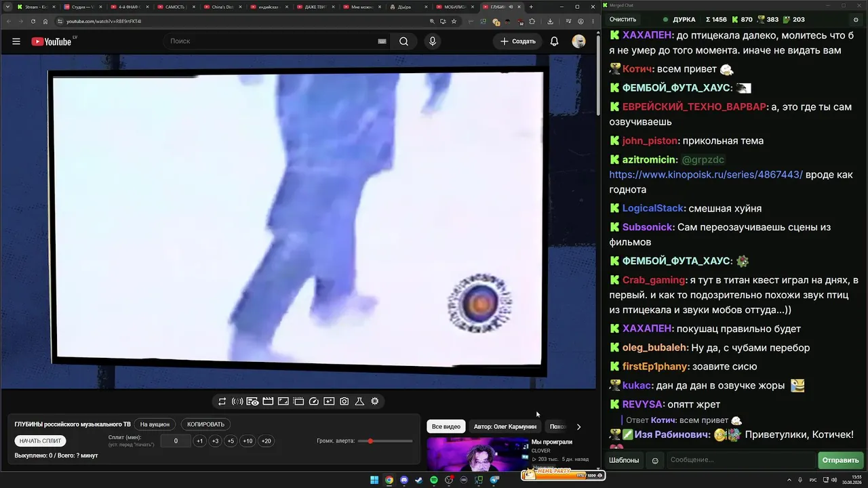
Task: Switch to the Stream browser tab
Action: tap(35, 7)
